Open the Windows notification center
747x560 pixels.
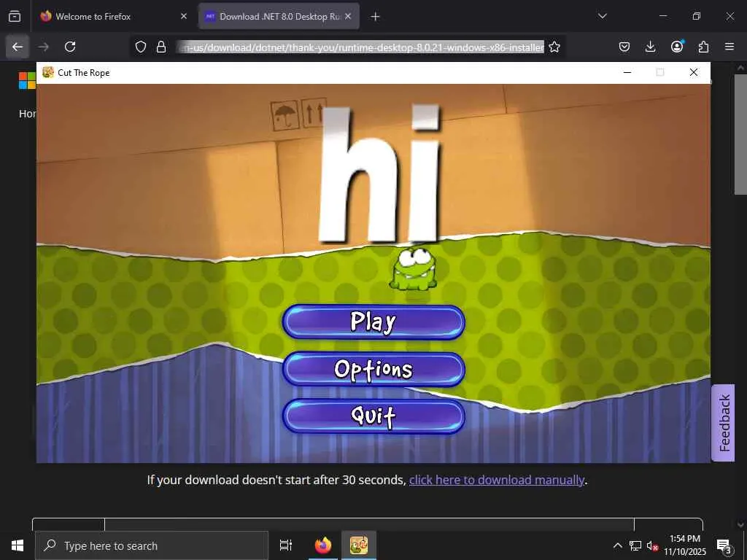point(724,545)
